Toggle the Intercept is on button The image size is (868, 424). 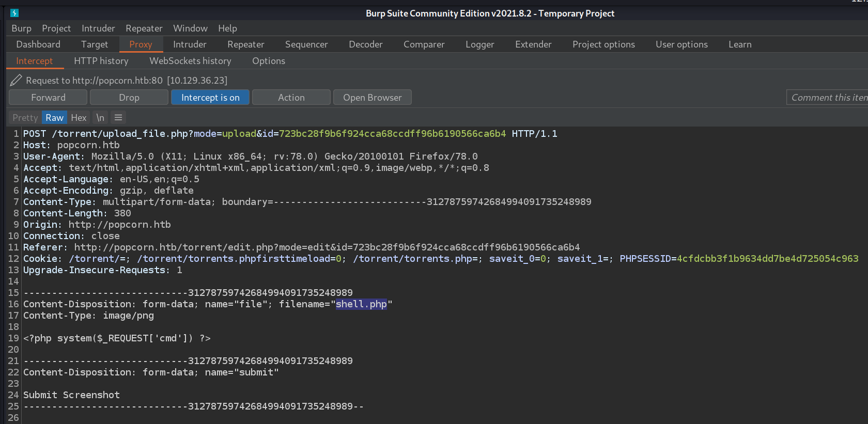coord(210,98)
